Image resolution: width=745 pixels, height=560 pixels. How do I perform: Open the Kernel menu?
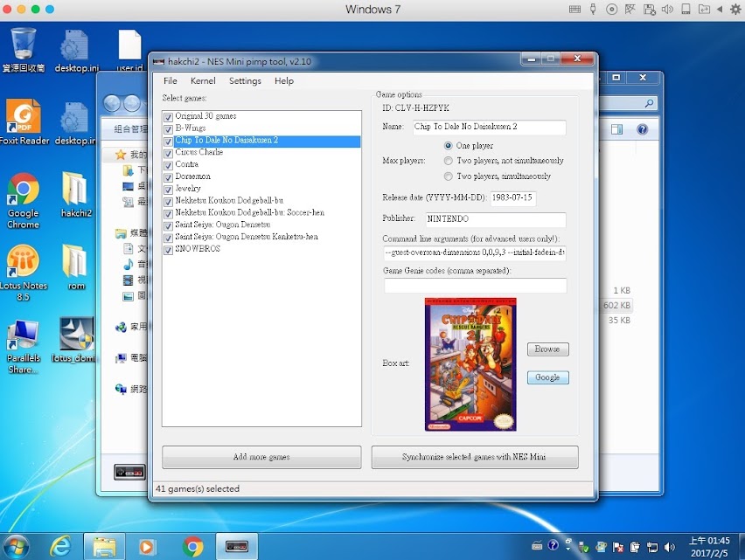pyautogui.click(x=203, y=80)
